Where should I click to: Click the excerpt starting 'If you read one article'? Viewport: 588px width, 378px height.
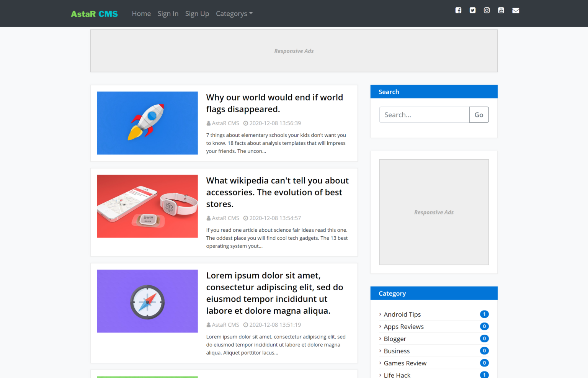pos(277,238)
